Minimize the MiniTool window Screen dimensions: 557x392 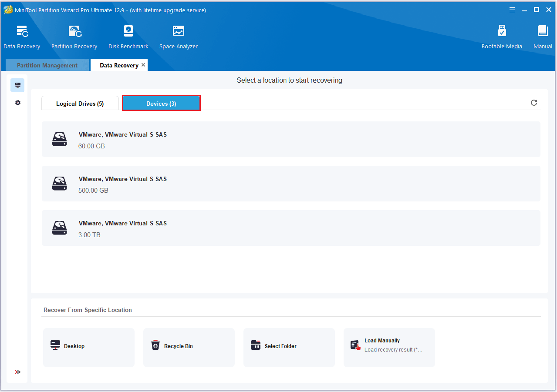click(525, 10)
